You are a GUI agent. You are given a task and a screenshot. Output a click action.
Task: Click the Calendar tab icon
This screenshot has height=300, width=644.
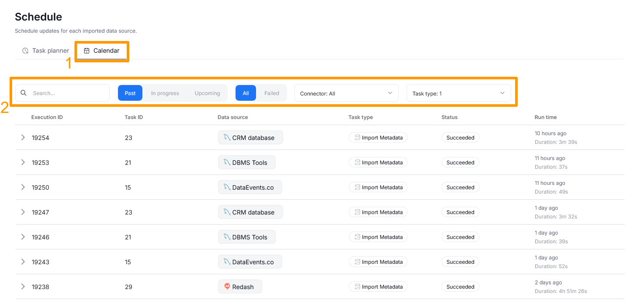pyautogui.click(x=87, y=51)
